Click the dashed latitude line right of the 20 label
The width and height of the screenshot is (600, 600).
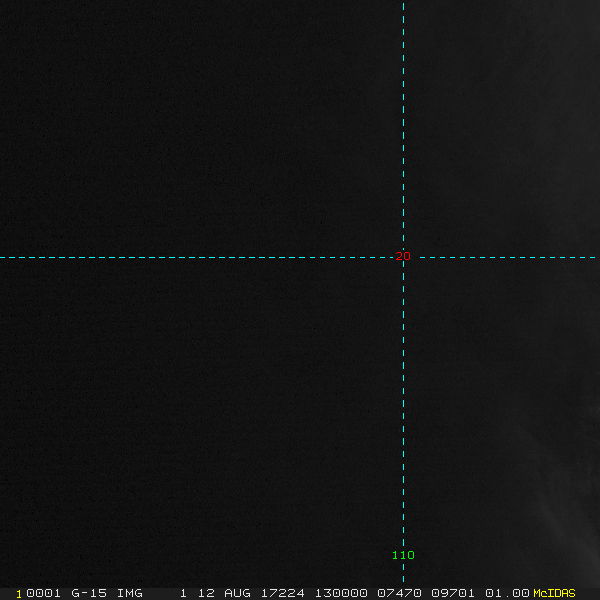tap(500, 257)
